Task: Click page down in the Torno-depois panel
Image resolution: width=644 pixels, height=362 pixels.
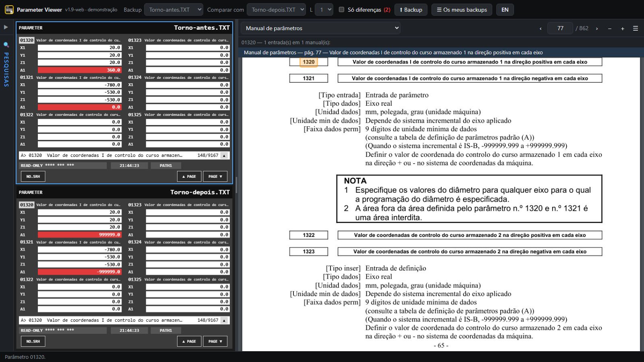Action: 215,341
